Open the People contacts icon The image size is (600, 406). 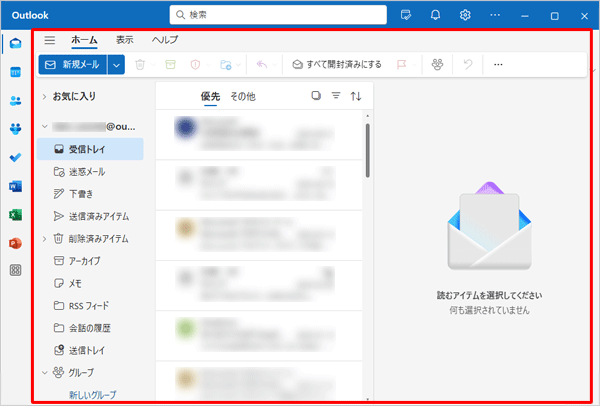coord(15,101)
